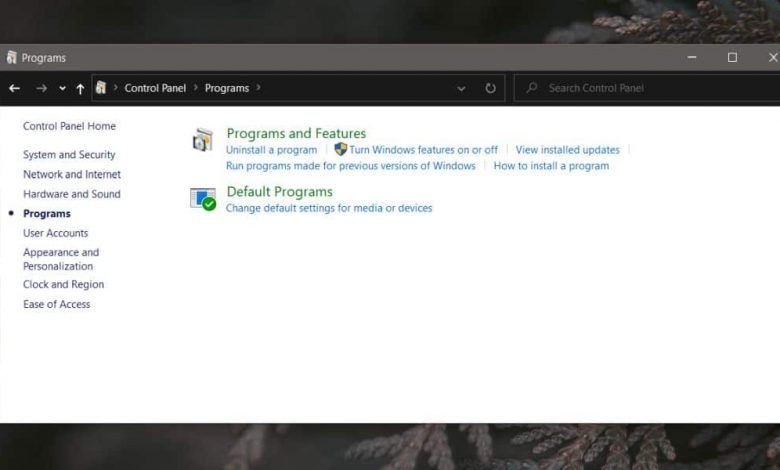Maximize the Programs window
Image resolution: width=780 pixels, height=470 pixels.
732,57
